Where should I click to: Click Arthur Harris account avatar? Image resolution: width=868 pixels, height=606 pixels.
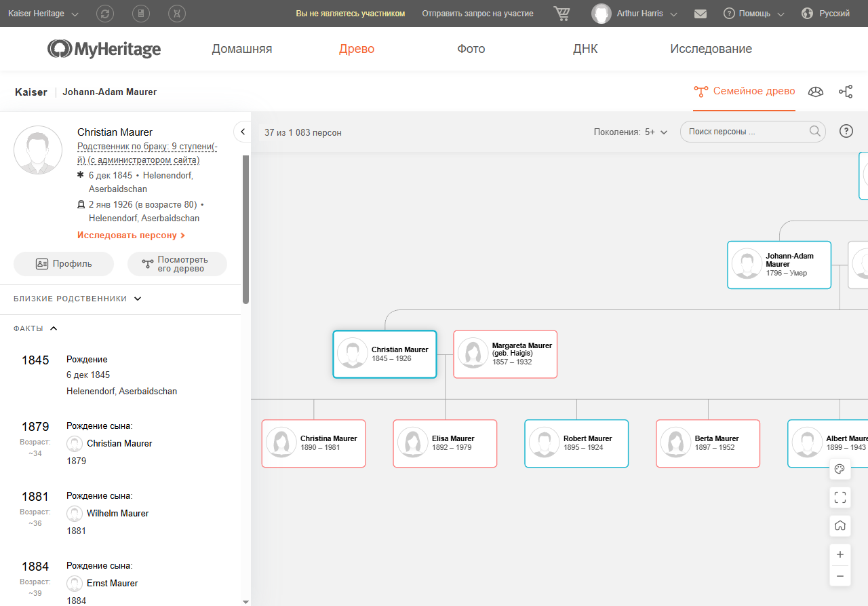coord(601,14)
